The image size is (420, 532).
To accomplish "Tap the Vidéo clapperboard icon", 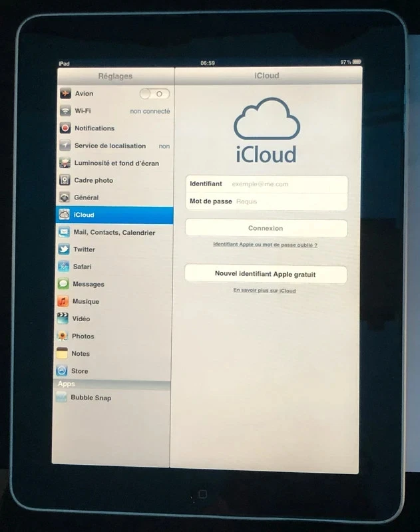I will pyautogui.click(x=63, y=319).
